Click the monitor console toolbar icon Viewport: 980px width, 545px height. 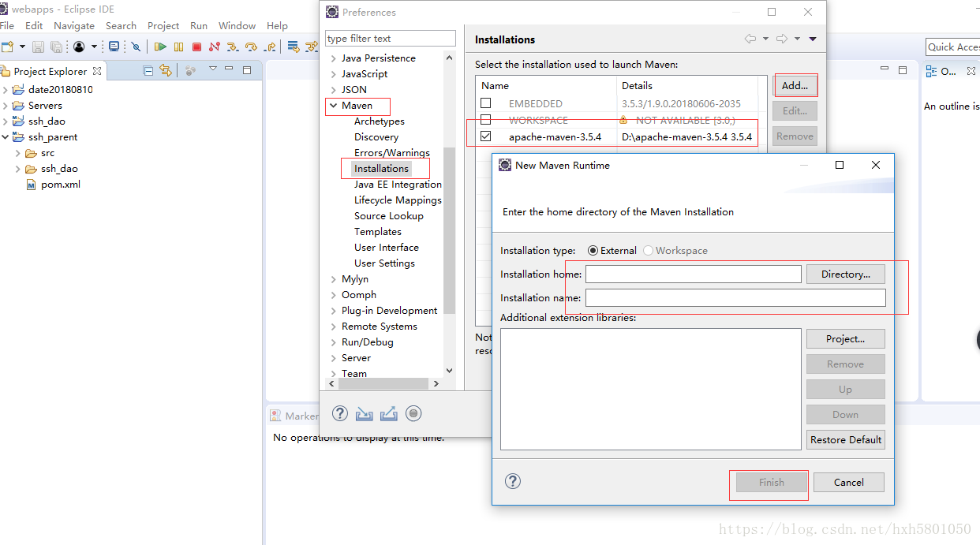(x=114, y=47)
